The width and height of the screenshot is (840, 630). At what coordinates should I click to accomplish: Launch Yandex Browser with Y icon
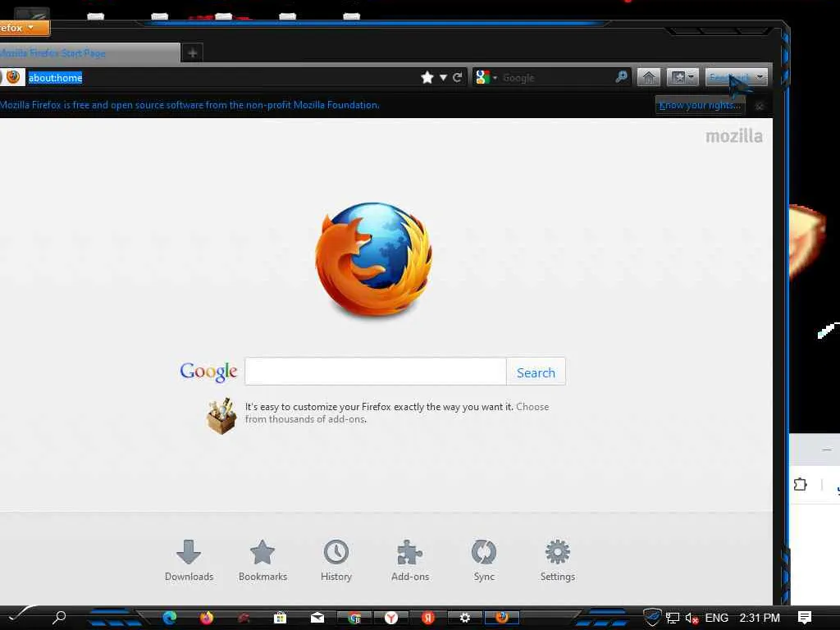click(391, 618)
